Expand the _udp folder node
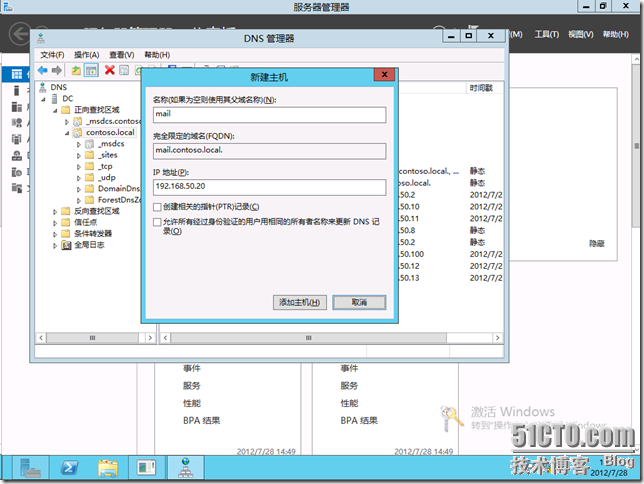Viewport: 644px width, 484px height. 78,178
